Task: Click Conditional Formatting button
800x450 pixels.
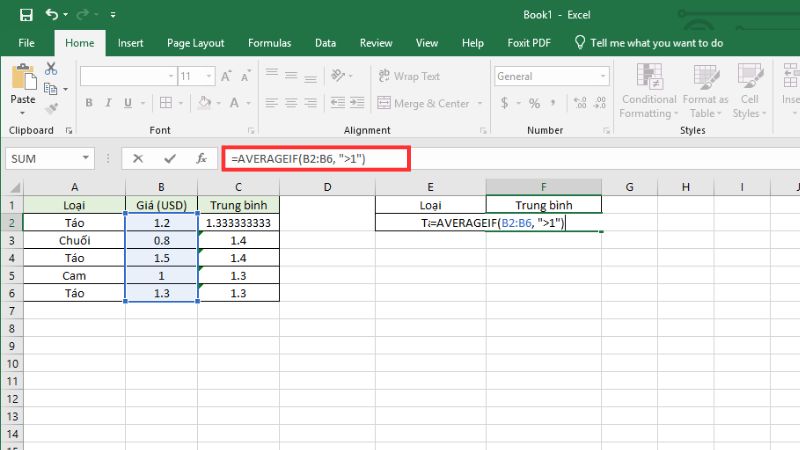Action: point(649,92)
